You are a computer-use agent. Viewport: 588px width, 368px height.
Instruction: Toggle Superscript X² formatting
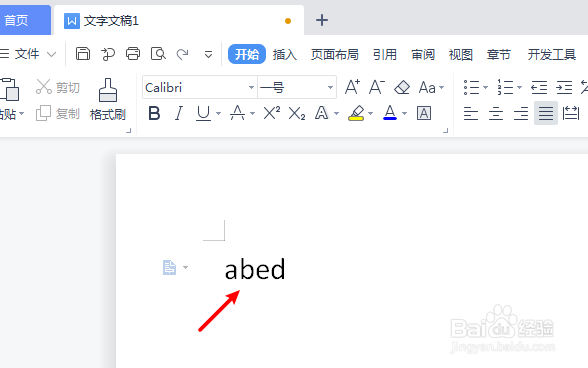[x=272, y=113]
